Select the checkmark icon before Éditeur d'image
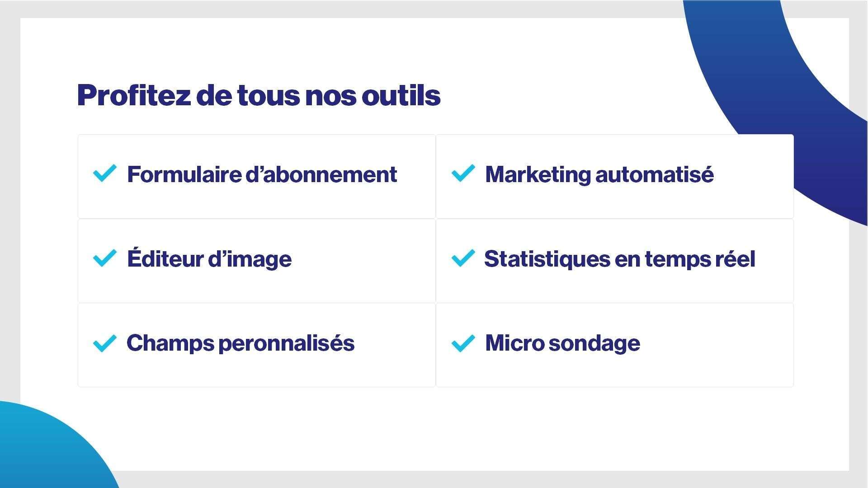The width and height of the screenshot is (868, 488). 104,258
